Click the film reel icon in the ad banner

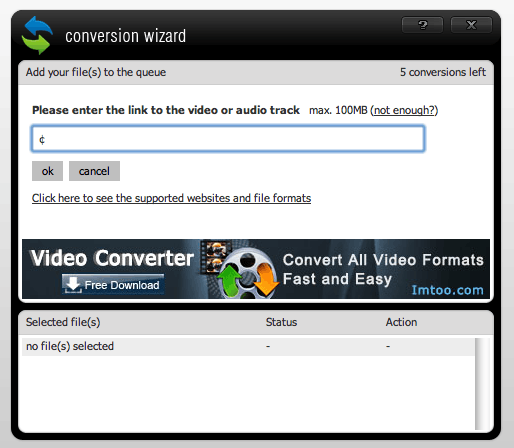pyautogui.click(x=247, y=273)
